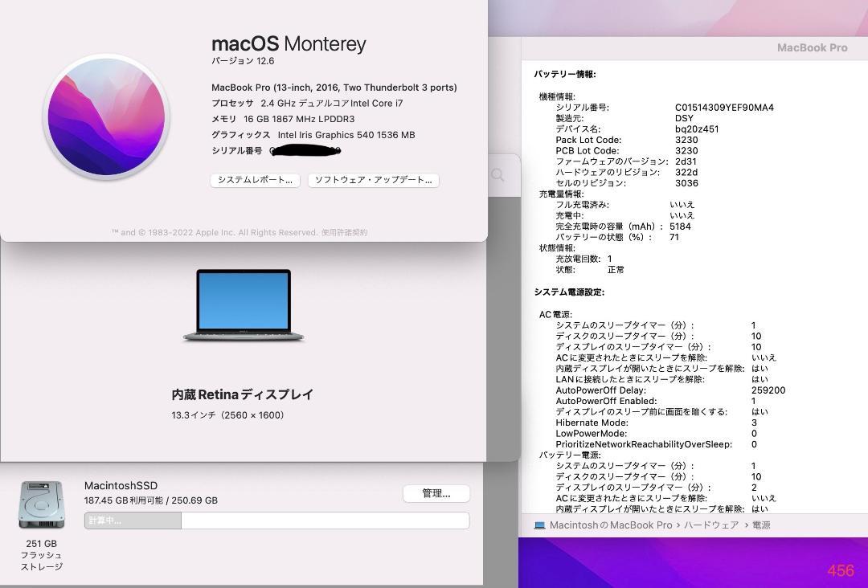Image resolution: width=868 pixels, height=588 pixels.
Task: Click the '機種情報:' section label
Action: pyautogui.click(x=558, y=96)
